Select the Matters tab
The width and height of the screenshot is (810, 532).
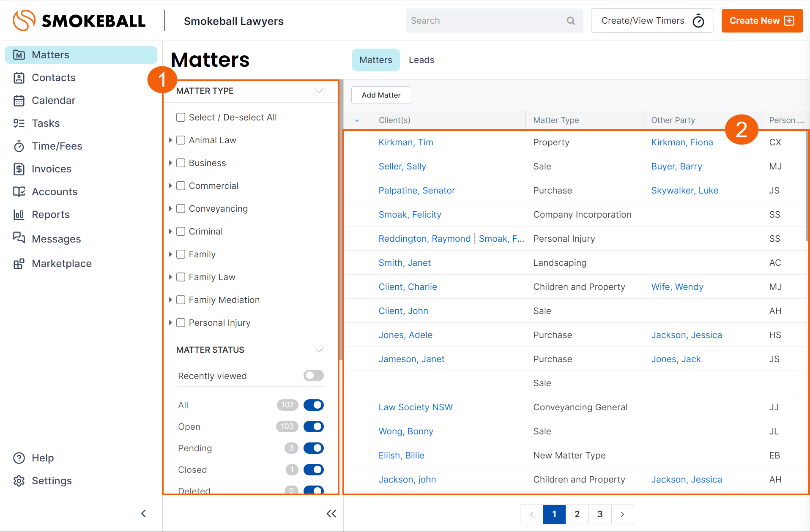pos(376,60)
